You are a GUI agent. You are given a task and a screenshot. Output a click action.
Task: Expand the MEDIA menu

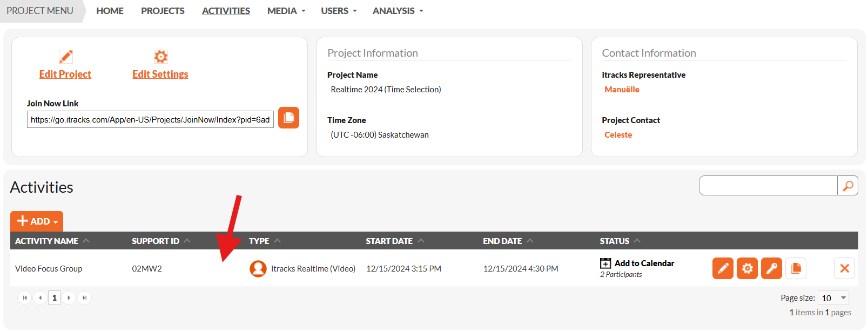tap(286, 11)
